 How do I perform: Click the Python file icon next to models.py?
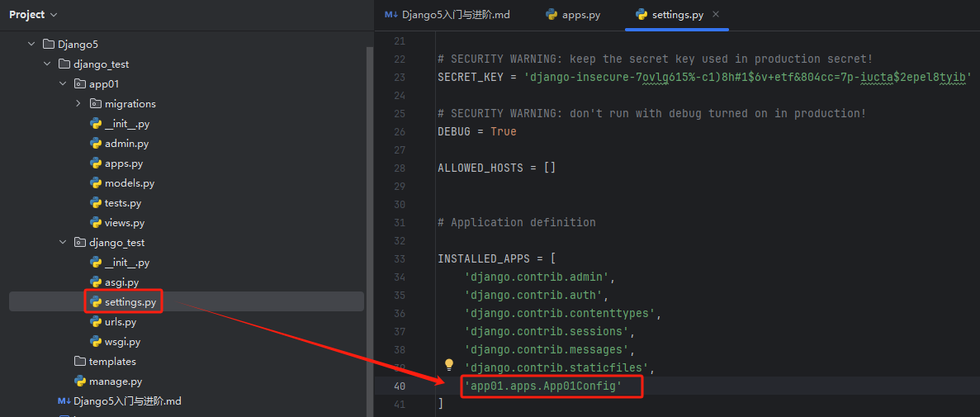point(96,183)
